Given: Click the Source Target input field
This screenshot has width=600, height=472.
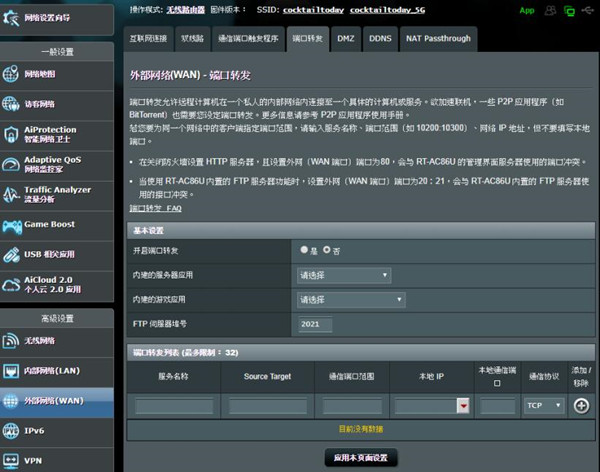Looking at the screenshot, I should pos(268,406).
